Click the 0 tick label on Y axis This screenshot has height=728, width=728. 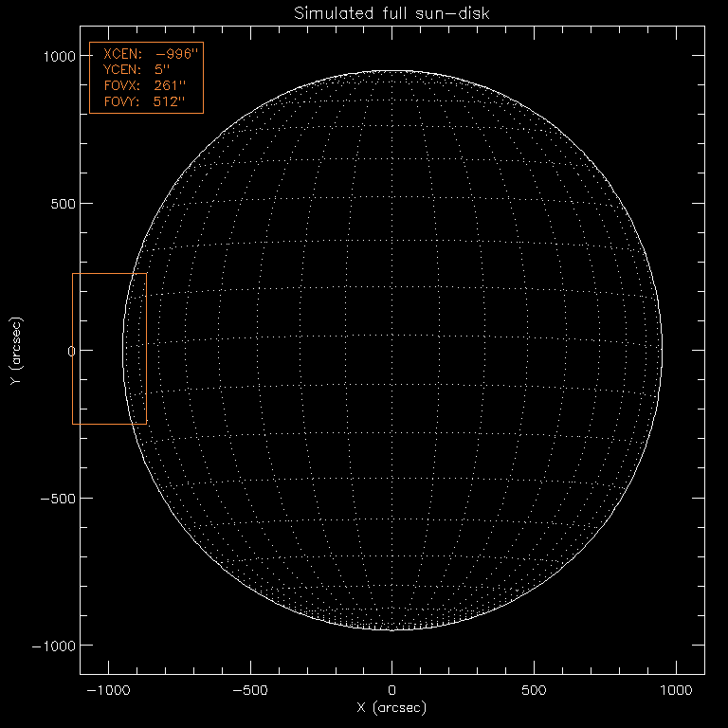tap(70, 351)
